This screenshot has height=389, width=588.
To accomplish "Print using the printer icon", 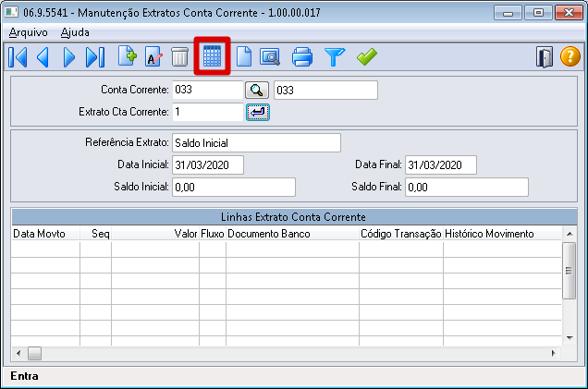I will [302, 57].
